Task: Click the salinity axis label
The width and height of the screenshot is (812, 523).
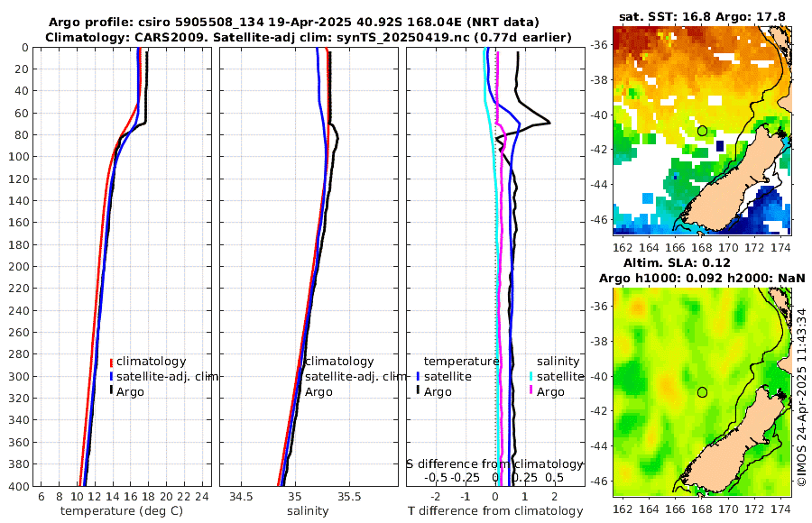Action: pos(308,511)
